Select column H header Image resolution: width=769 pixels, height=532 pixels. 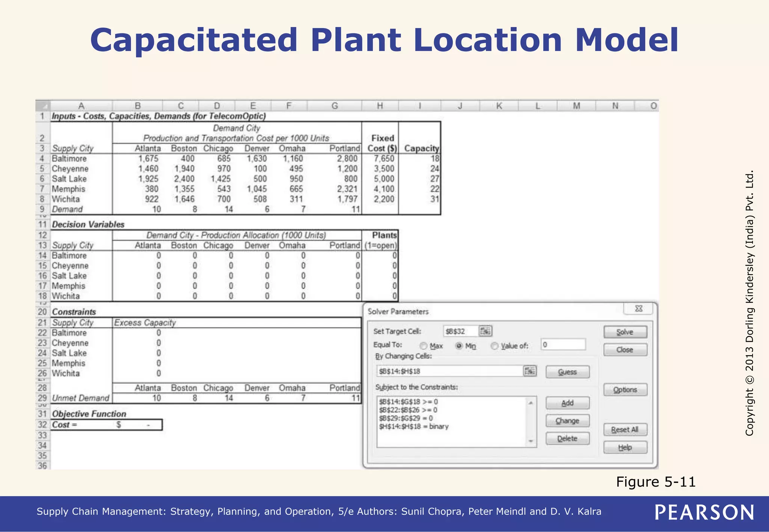click(x=380, y=106)
